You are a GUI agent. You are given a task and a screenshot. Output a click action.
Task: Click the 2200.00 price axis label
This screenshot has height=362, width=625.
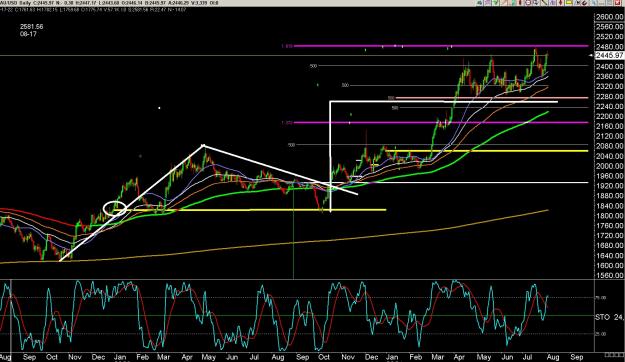[x=609, y=116]
